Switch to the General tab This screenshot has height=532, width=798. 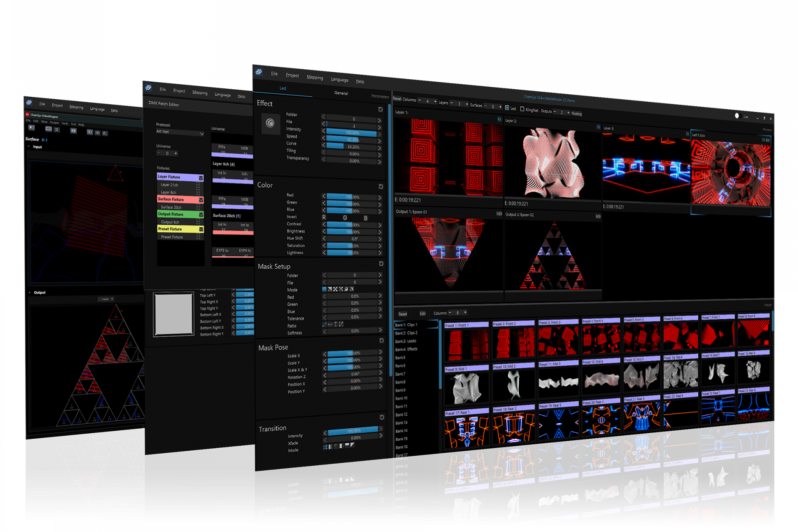point(341,93)
